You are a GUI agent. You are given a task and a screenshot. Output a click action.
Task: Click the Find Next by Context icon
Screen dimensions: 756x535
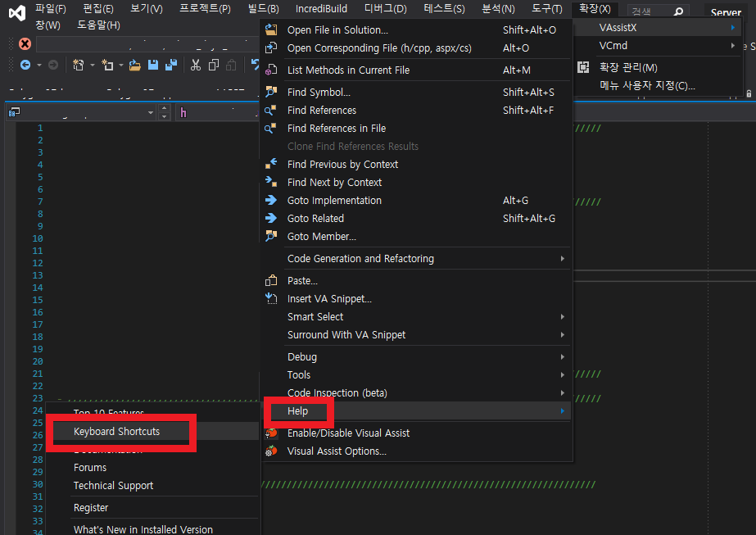[x=271, y=182]
